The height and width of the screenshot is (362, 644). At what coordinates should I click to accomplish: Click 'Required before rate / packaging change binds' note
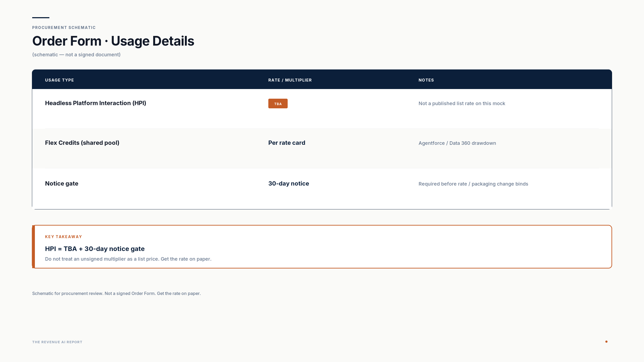pos(473,184)
